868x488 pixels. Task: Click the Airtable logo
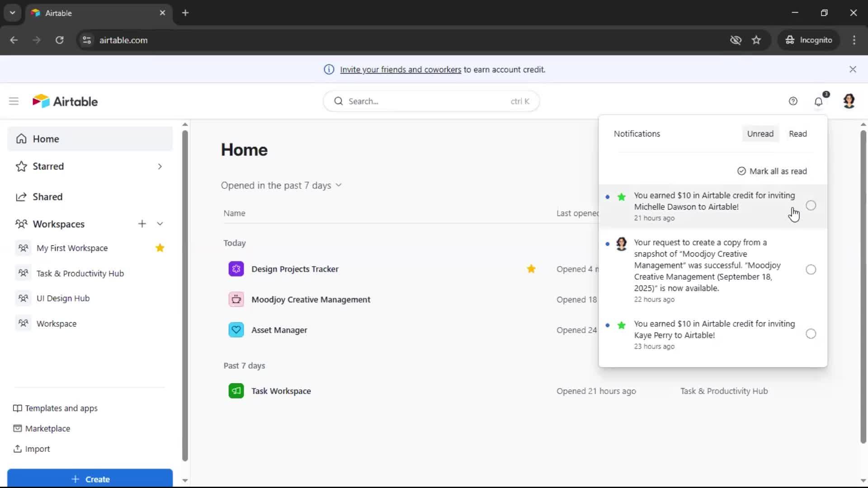coord(65,101)
